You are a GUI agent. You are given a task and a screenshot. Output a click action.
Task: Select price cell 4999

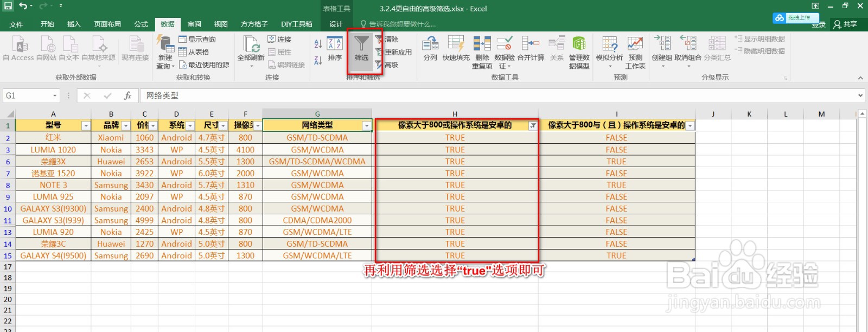[144, 220]
